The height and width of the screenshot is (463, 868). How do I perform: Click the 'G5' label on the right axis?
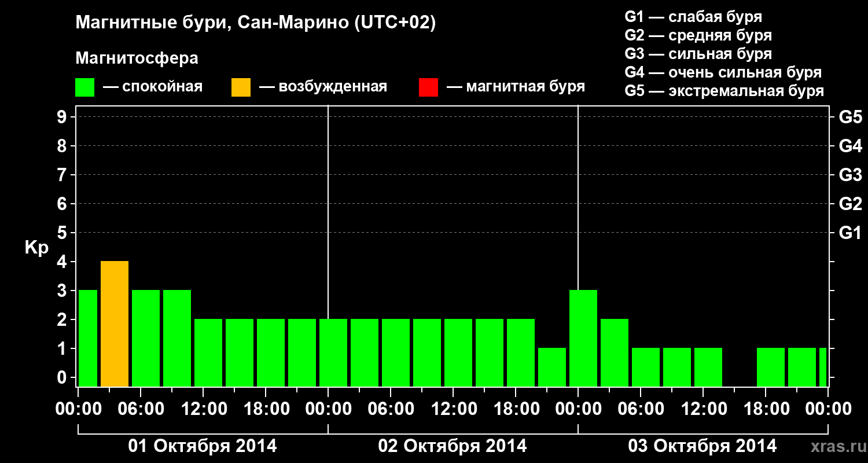coord(850,117)
